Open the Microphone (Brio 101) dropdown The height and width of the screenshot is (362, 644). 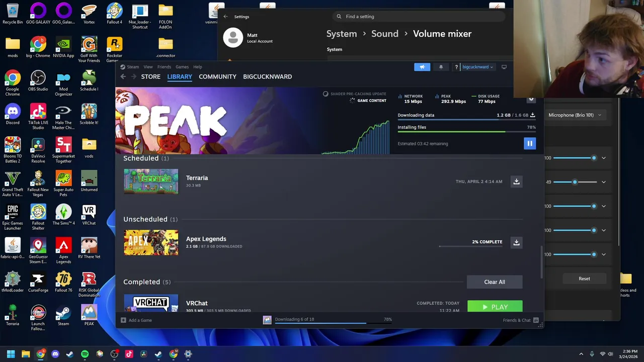pyautogui.click(x=574, y=115)
